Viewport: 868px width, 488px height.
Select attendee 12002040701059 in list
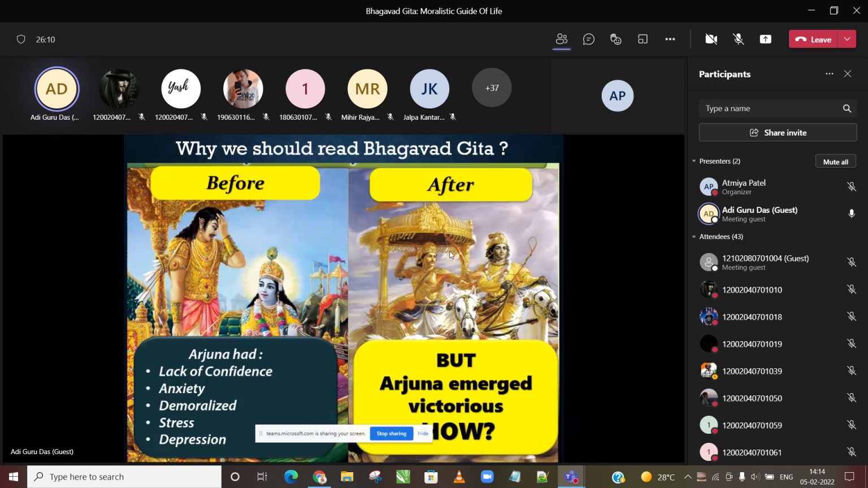[778, 425]
